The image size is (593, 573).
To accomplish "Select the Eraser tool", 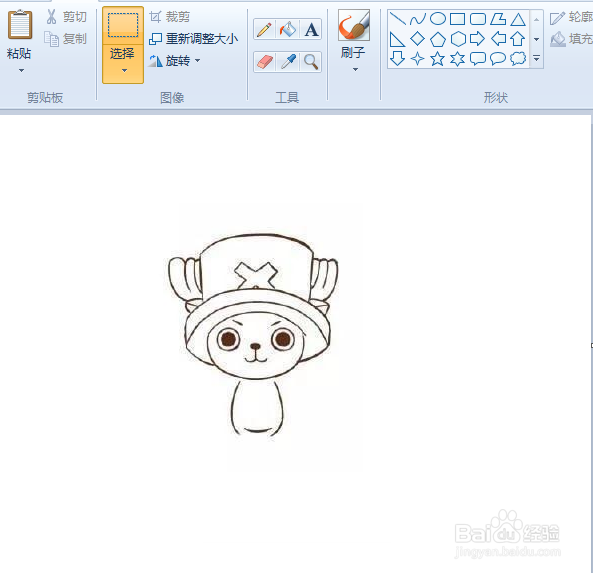I will point(264,62).
